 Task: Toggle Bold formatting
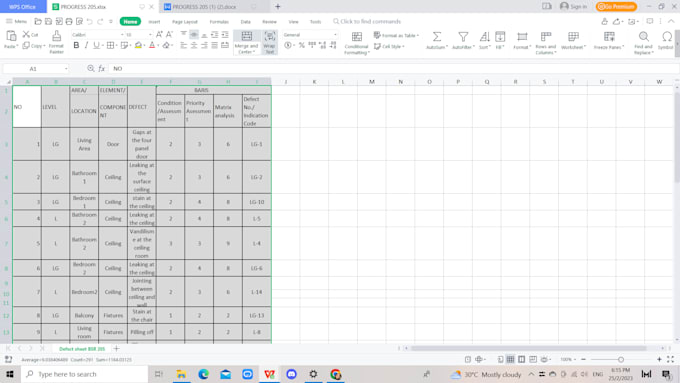tap(76, 45)
